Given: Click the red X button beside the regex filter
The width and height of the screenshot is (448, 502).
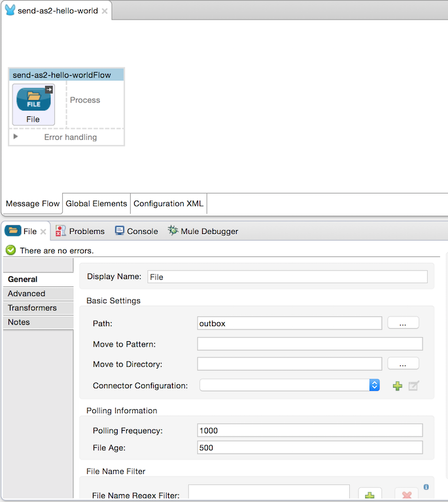Looking at the screenshot, I should click(x=406, y=495).
